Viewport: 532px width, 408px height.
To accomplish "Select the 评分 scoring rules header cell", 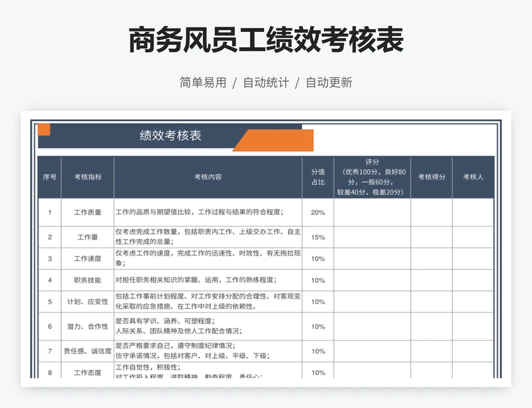I will click(x=372, y=177).
